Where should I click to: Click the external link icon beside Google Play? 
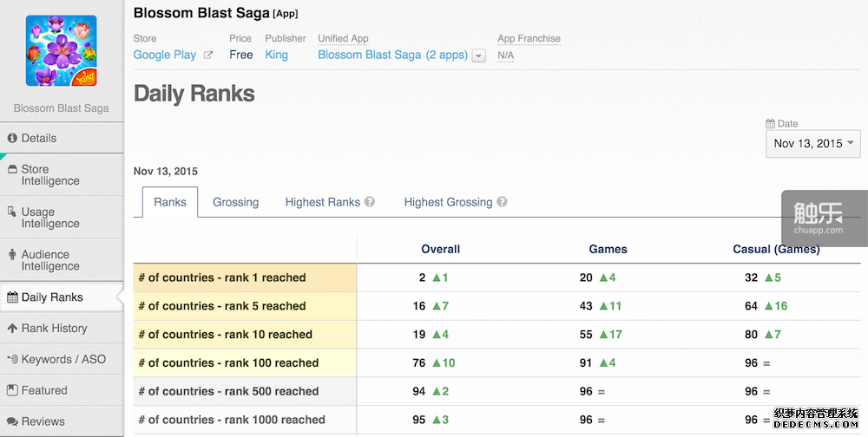[x=208, y=55]
